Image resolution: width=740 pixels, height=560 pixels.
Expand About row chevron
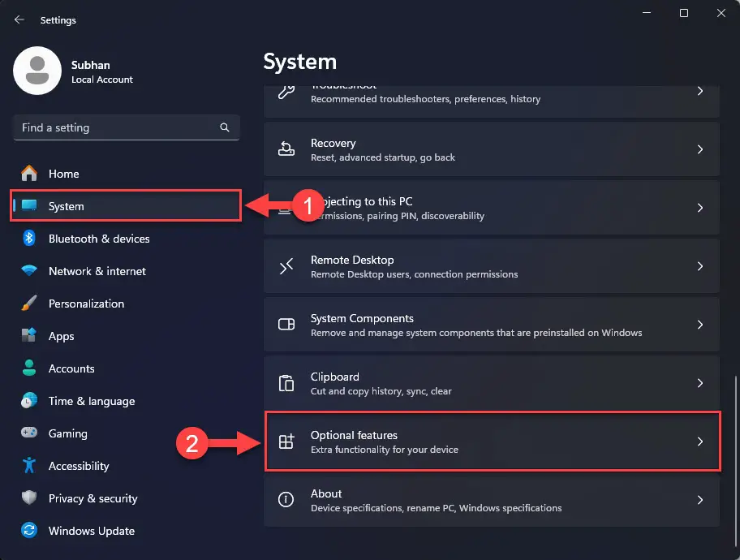tap(700, 500)
